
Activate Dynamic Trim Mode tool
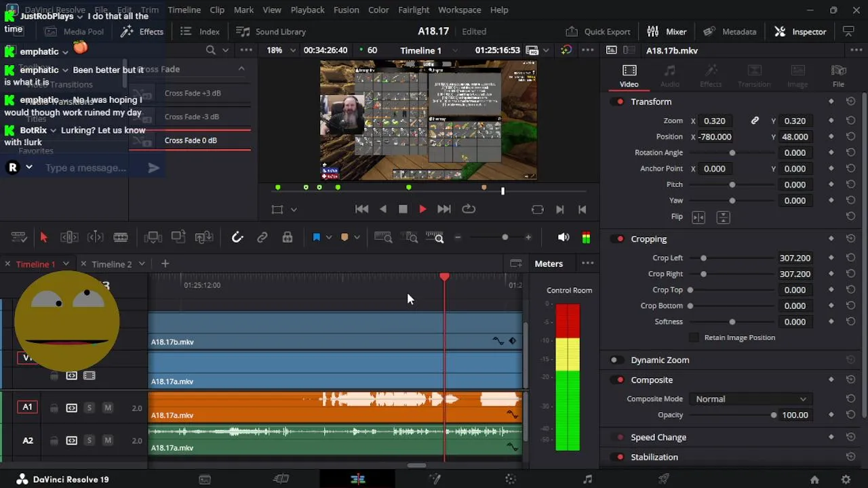pos(96,237)
